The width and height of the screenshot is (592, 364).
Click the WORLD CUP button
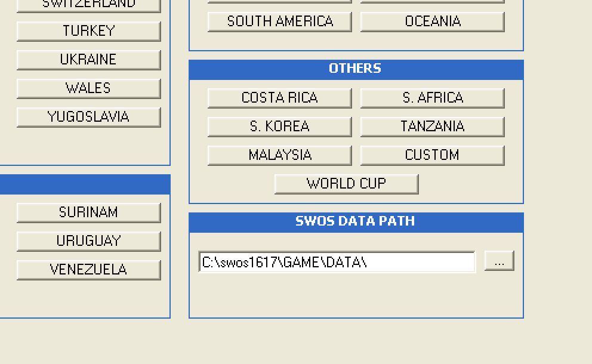pyautogui.click(x=346, y=184)
